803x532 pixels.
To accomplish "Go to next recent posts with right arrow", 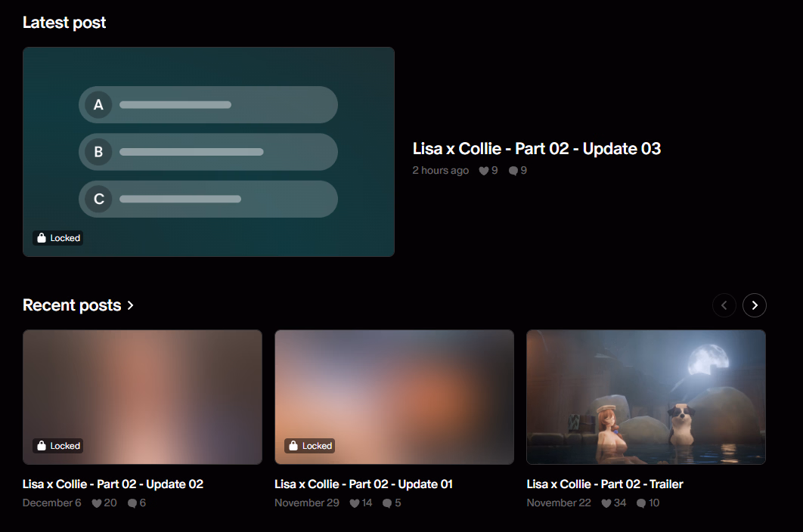I will [x=755, y=305].
